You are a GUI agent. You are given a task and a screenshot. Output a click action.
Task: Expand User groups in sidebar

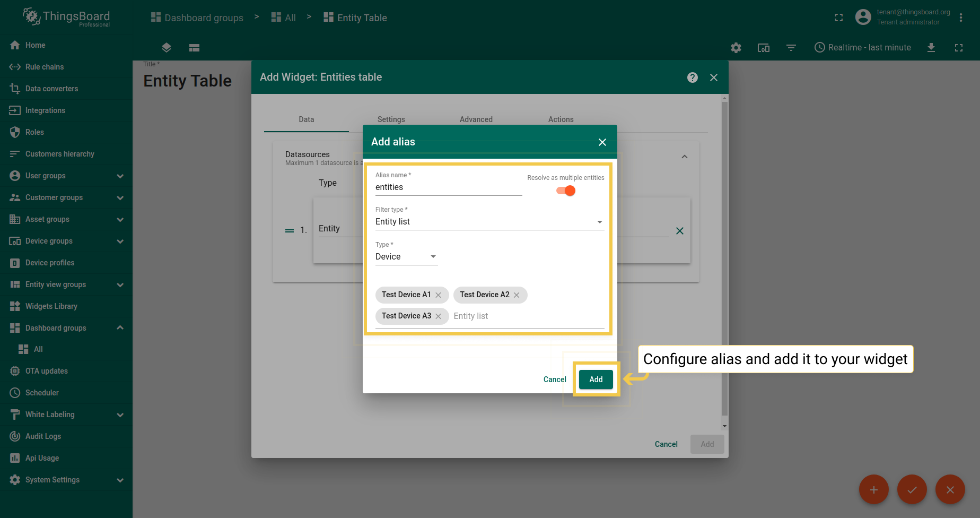point(120,176)
